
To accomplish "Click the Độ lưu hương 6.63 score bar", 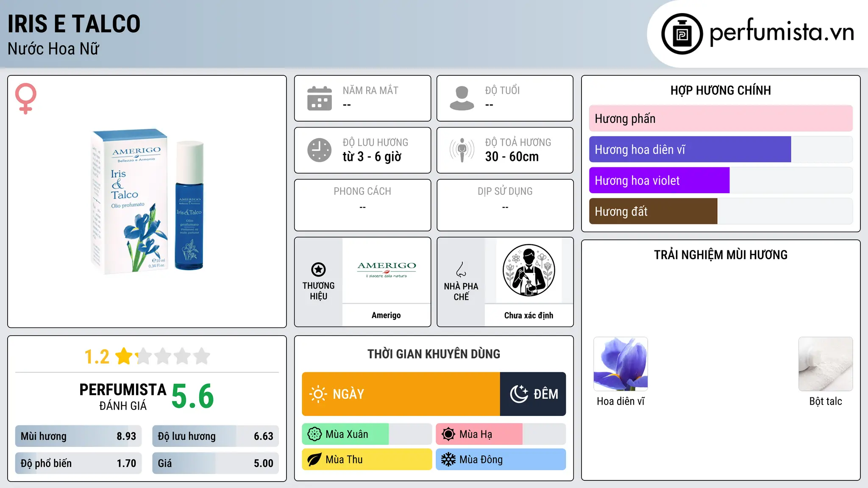I will pos(216,436).
